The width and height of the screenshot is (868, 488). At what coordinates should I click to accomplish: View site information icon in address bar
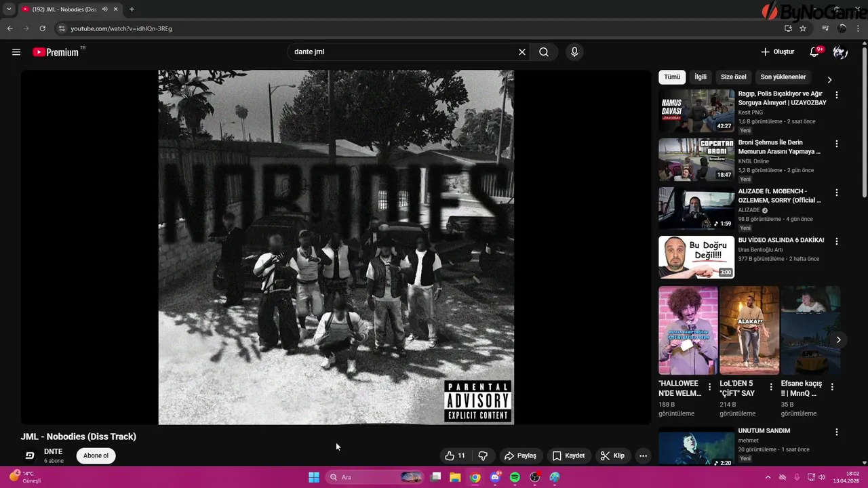pyautogui.click(x=62, y=28)
